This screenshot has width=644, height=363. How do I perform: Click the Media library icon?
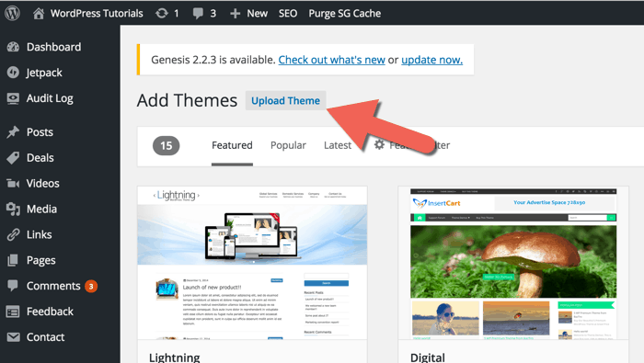click(x=13, y=209)
